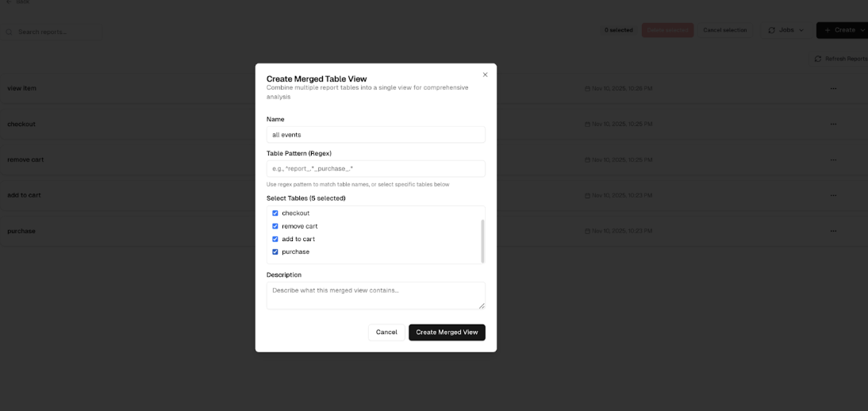Screen dimensions: 868x411
Task: Focus the Table Pattern regex field
Action: 375,168
